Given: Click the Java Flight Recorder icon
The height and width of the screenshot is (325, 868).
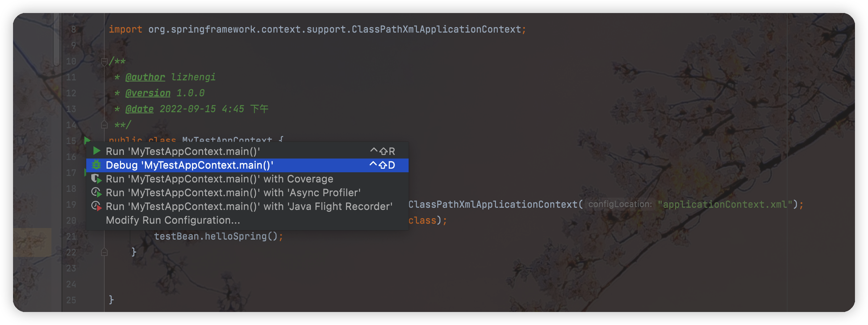Looking at the screenshot, I should coord(96,206).
